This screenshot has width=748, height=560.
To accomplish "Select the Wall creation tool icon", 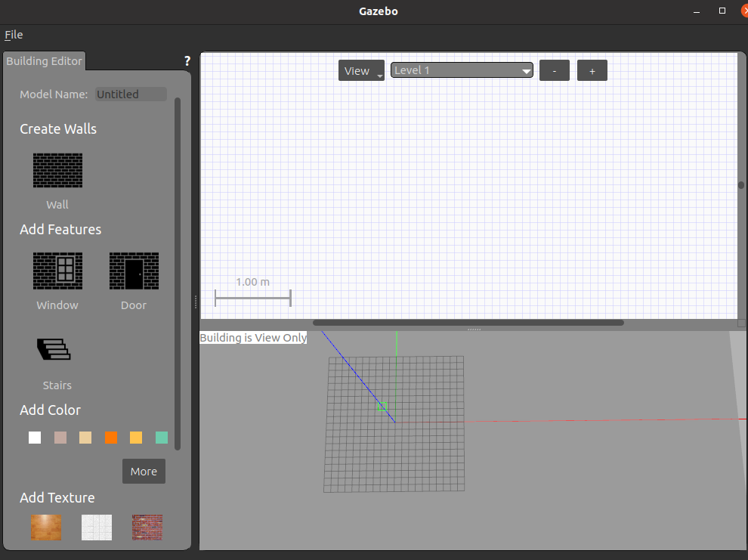I will click(57, 170).
